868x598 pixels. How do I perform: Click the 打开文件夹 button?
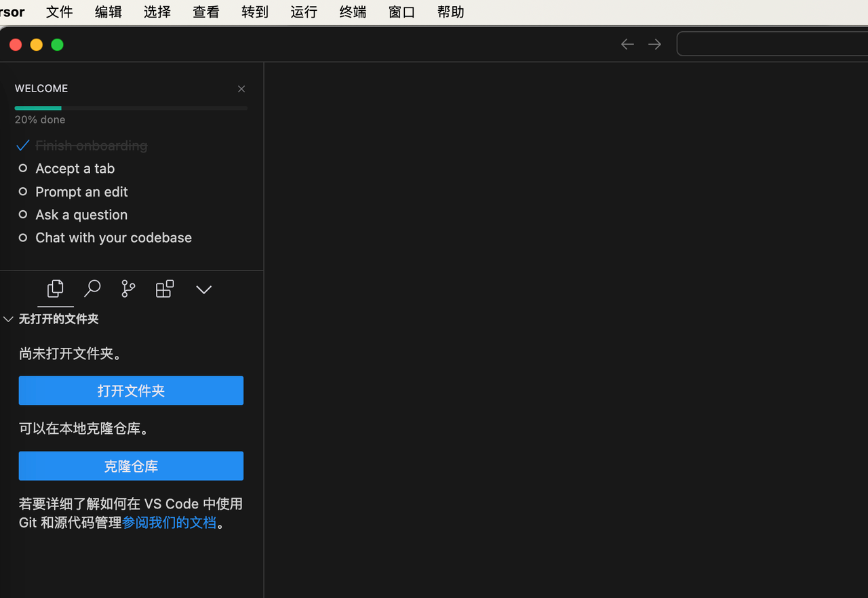pos(131,391)
